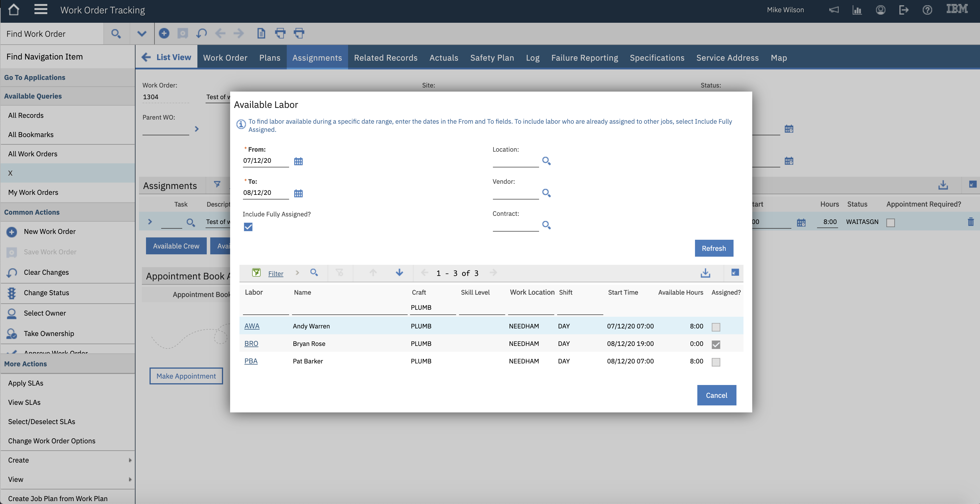Click the Vendor lookup magnifier icon
Image resolution: width=980 pixels, height=504 pixels.
[x=546, y=193]
